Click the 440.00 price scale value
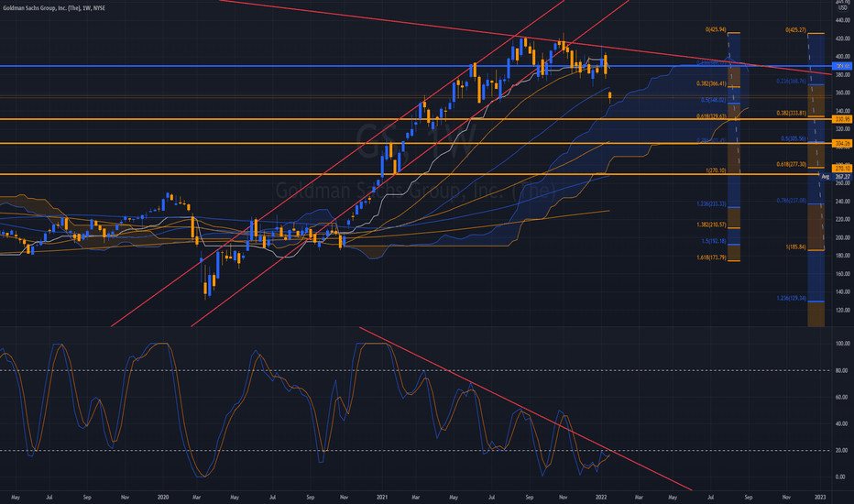This screenshot has width=854, height=504. click(x=843, y=20)
